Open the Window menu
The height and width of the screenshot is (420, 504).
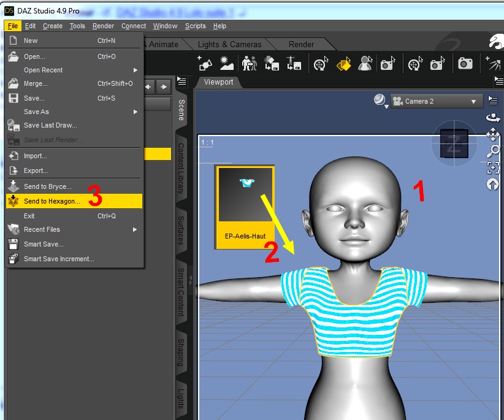[x=165, y=26]
